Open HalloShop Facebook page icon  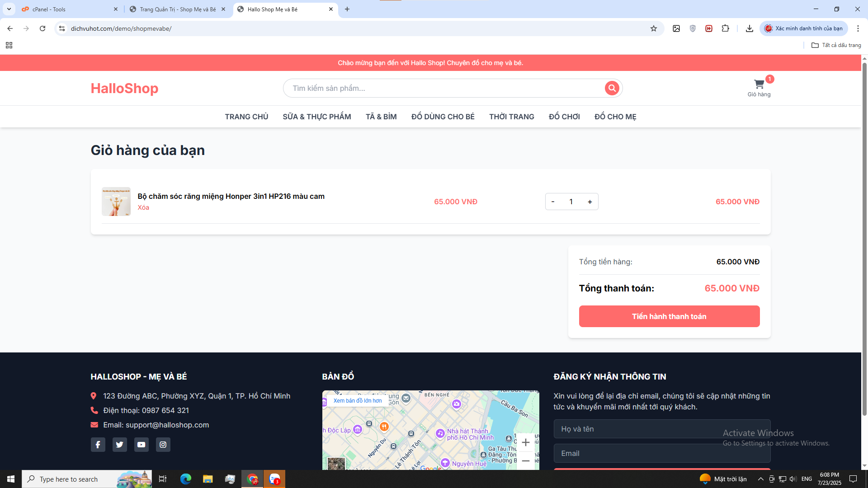click(x=98, y=445)
